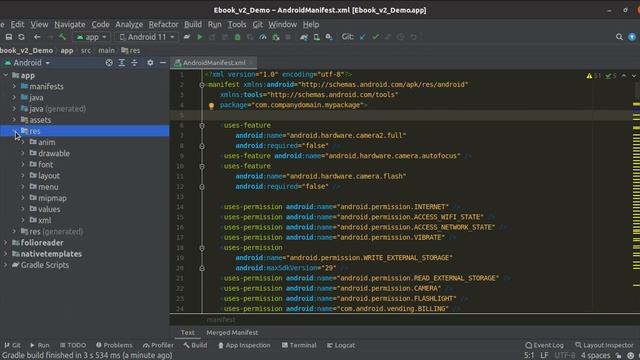Image resolution: width=640 pixels, height=360 pixels.
Task: Click the warnings indicator triangle in editor
Action: click(589, 76)
